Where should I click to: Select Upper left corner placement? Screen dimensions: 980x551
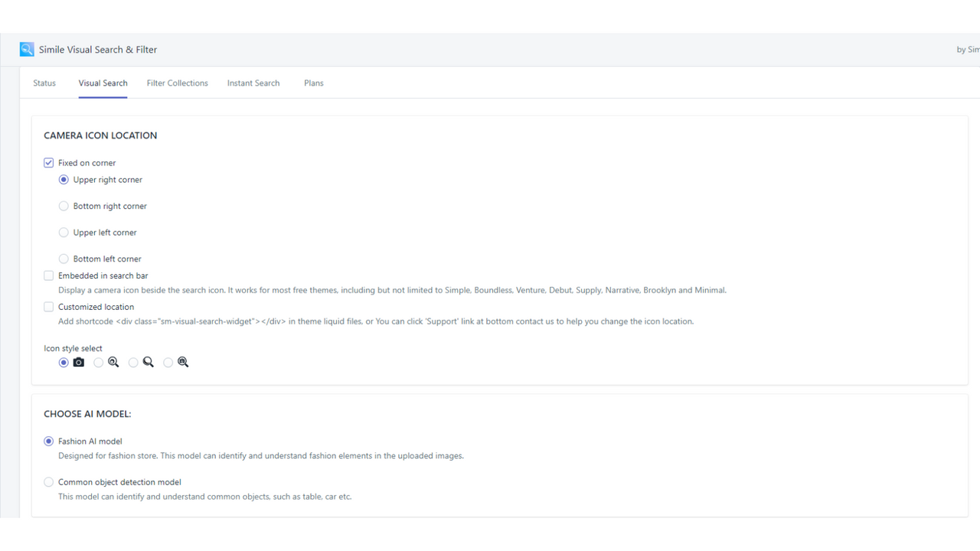[x=64, y=232]
